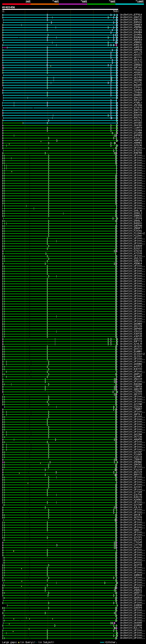Select the UniRef100_Q39953 label
The image size is (146, 644).
click(x=131, y=90)
